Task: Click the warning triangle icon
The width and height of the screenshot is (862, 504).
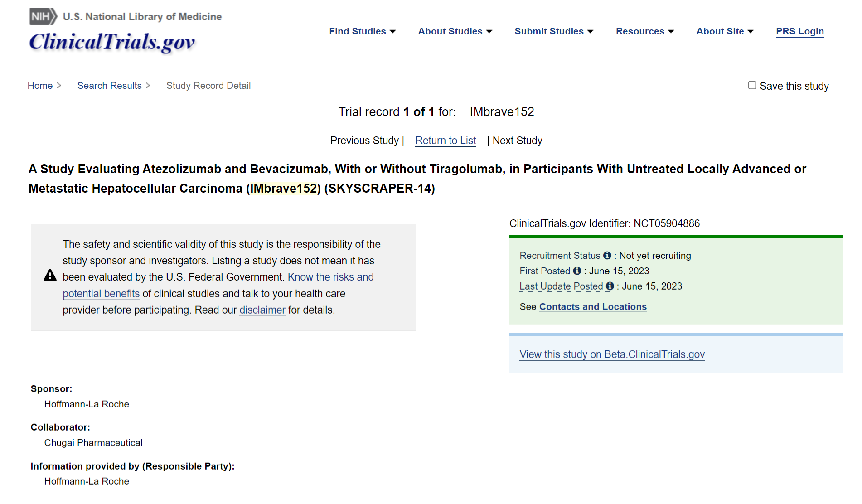Action: point(50,276)
